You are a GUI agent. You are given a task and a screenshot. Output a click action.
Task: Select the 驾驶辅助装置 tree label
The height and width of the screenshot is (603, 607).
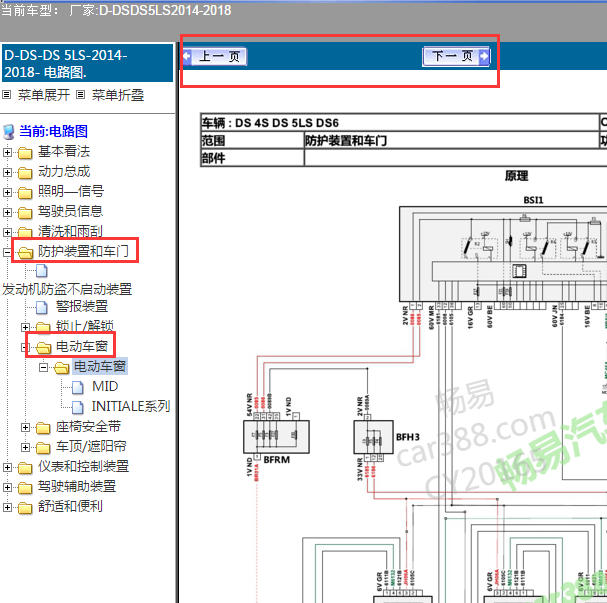tap(77, 487)
